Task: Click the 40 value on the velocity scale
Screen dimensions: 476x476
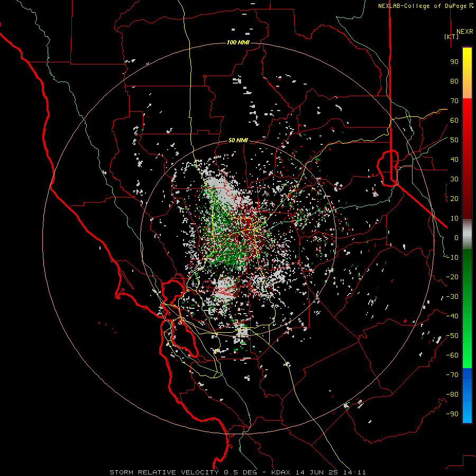Action: 454,159
